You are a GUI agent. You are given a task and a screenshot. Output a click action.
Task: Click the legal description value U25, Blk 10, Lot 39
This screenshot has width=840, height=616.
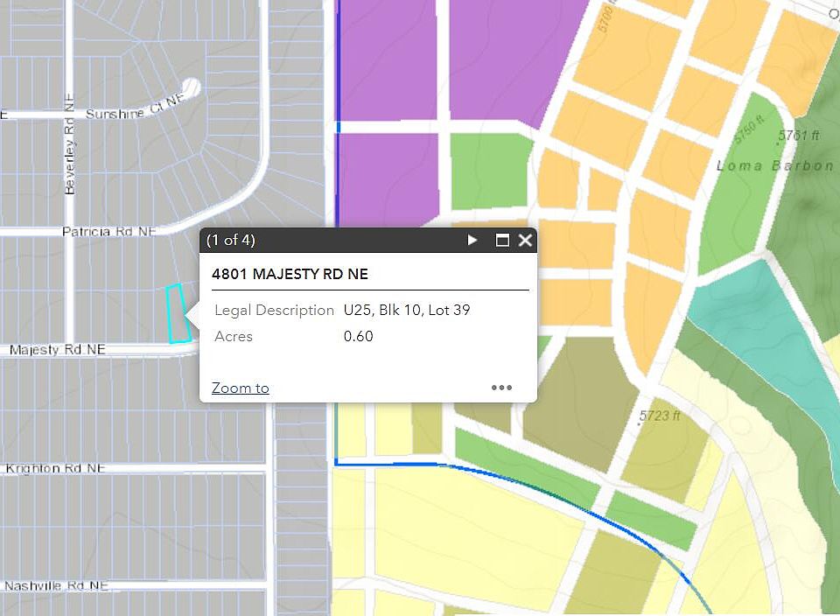click(x=407, y=310)
